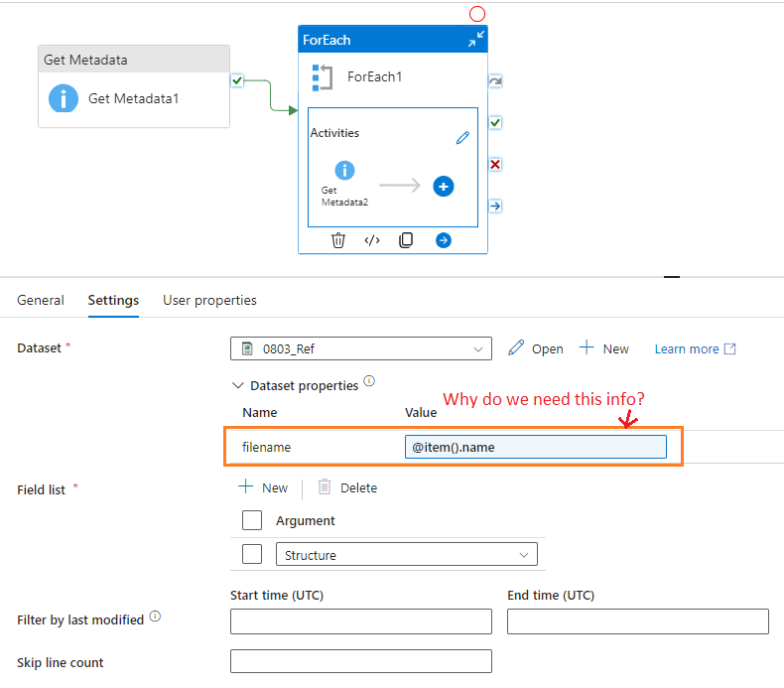Image resolution: width=784 pixels, height=688 pixels.
Task: Delete selected Field list argument
Action: (347, 487)
